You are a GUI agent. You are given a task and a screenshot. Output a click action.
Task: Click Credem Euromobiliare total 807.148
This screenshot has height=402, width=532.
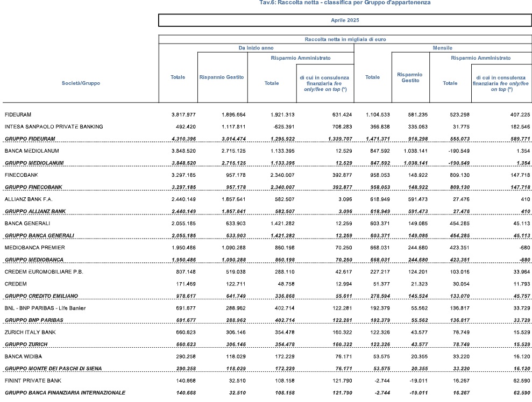(186, 272)
